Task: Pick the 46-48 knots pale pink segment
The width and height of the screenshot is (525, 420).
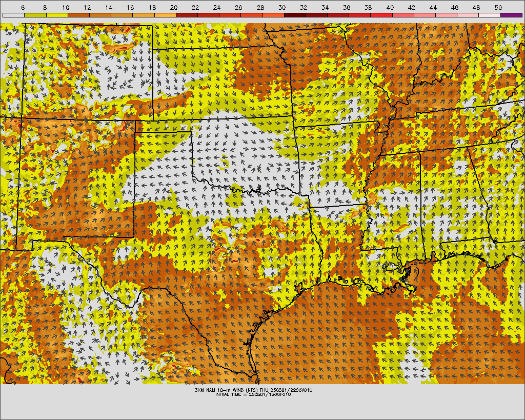Action: [468, 15]
